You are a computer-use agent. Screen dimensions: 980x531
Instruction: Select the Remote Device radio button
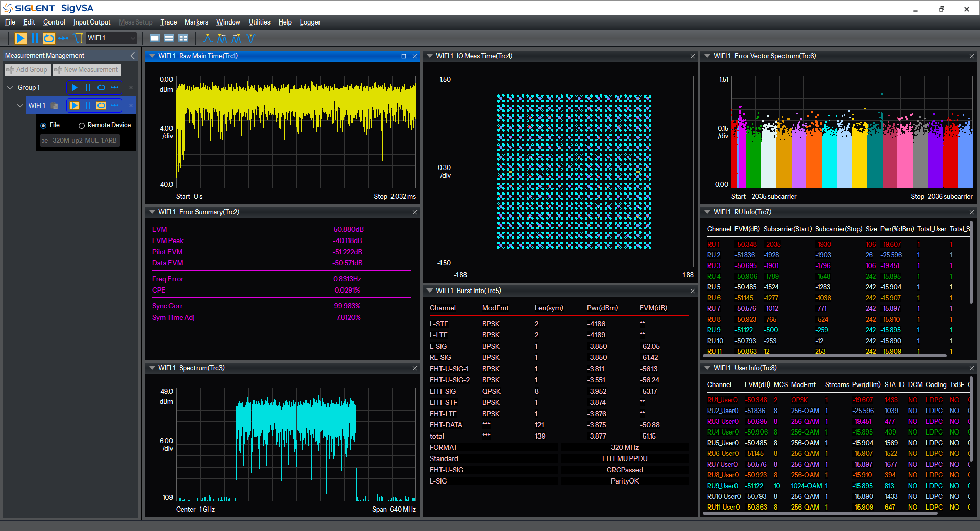[82, 125]
